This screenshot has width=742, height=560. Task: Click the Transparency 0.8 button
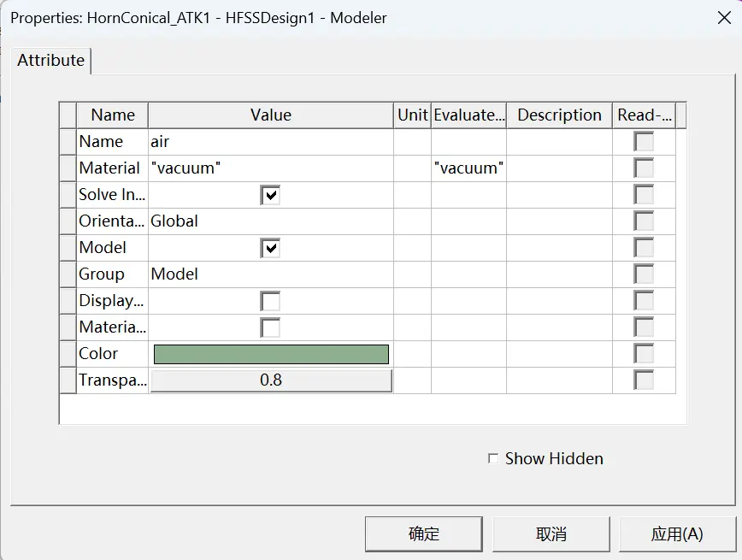(x=271, y=380)
